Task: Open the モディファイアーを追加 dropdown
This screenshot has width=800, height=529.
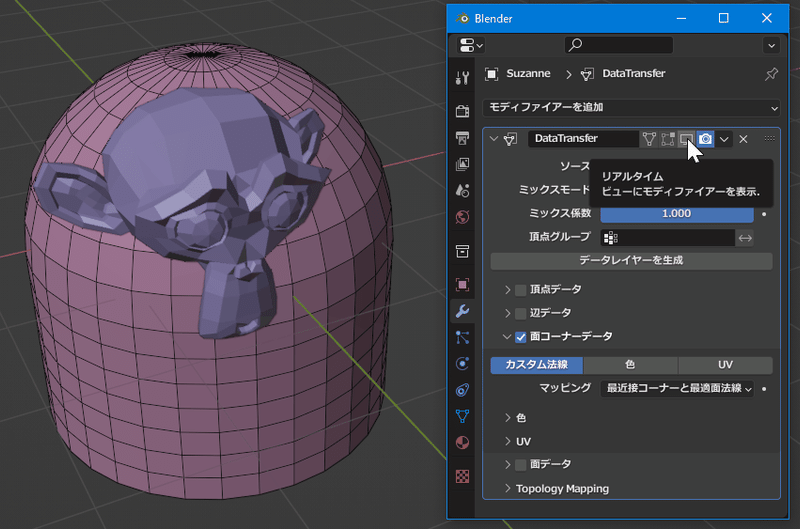Action: 632,108
